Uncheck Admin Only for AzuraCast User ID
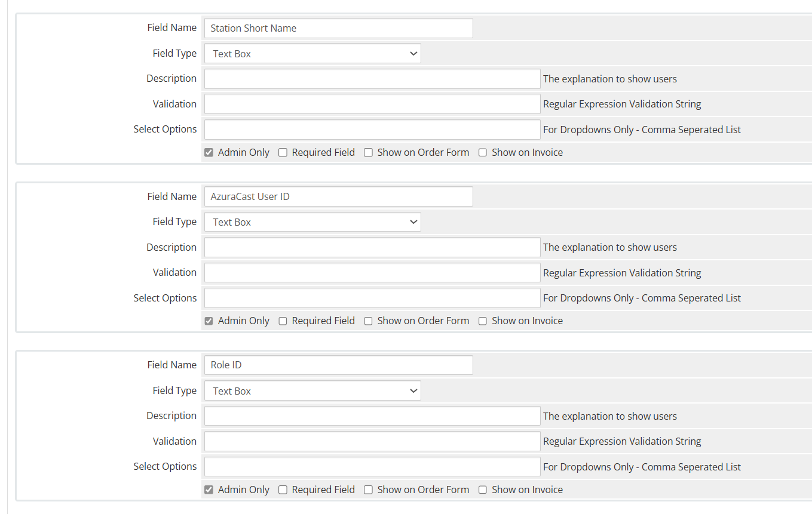The image size is (812, 514). [x=209, y=321]
